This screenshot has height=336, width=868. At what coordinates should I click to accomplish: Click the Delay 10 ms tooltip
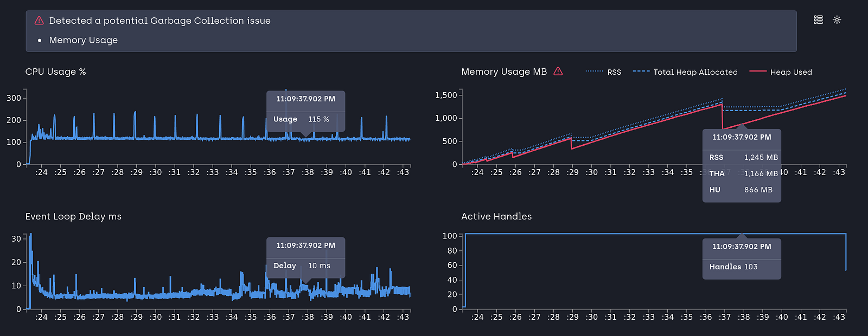[x=305, y=257]
